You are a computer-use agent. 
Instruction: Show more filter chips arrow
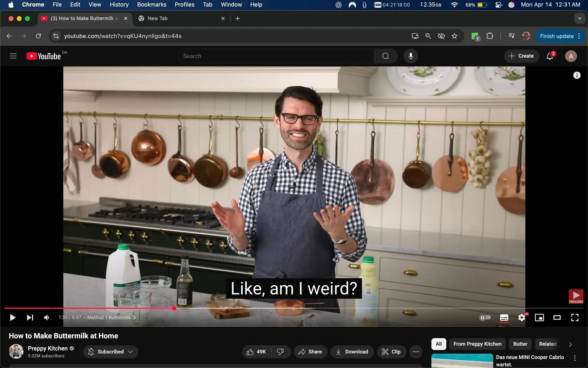[570, 344]
